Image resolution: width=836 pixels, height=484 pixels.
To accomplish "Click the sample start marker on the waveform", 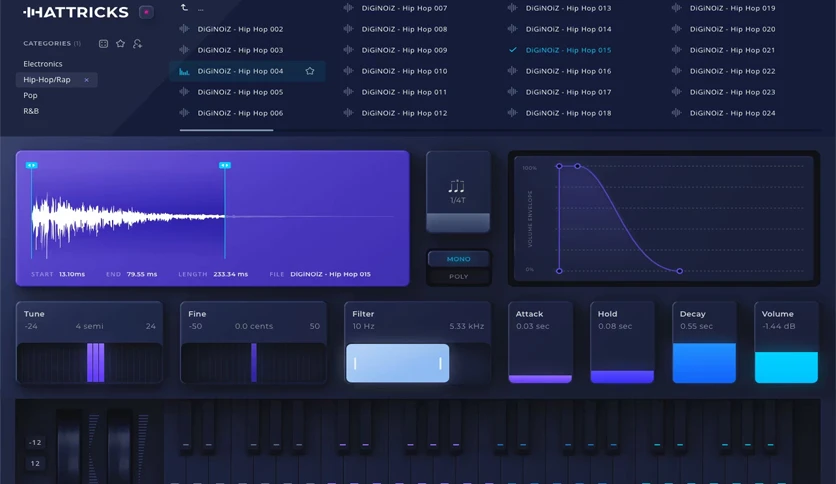I will tap(31, 165).
